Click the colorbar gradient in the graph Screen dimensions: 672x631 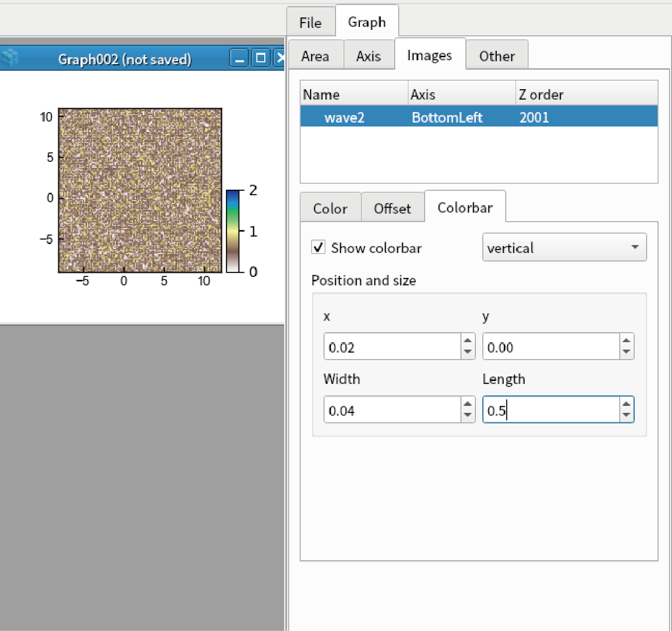233,231
